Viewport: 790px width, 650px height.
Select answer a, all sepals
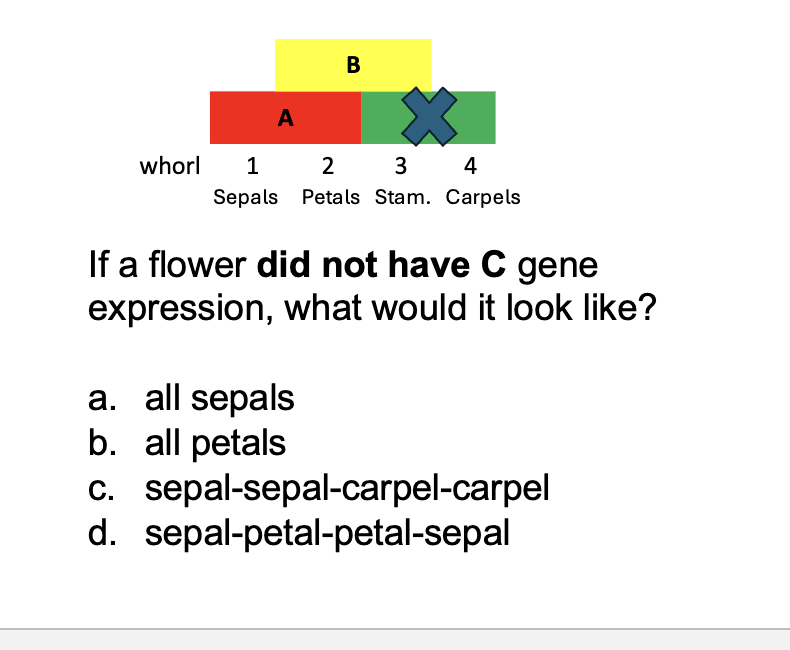coord(219,398)
